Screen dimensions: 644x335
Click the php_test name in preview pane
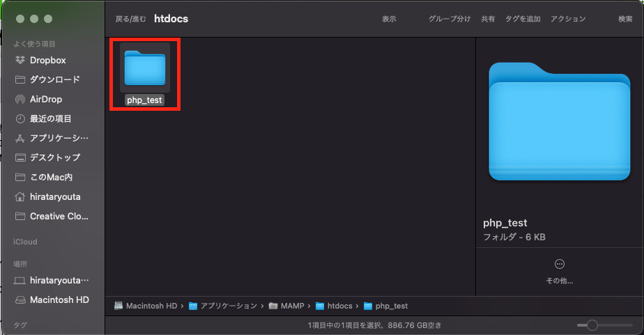(x=505, y=223)
